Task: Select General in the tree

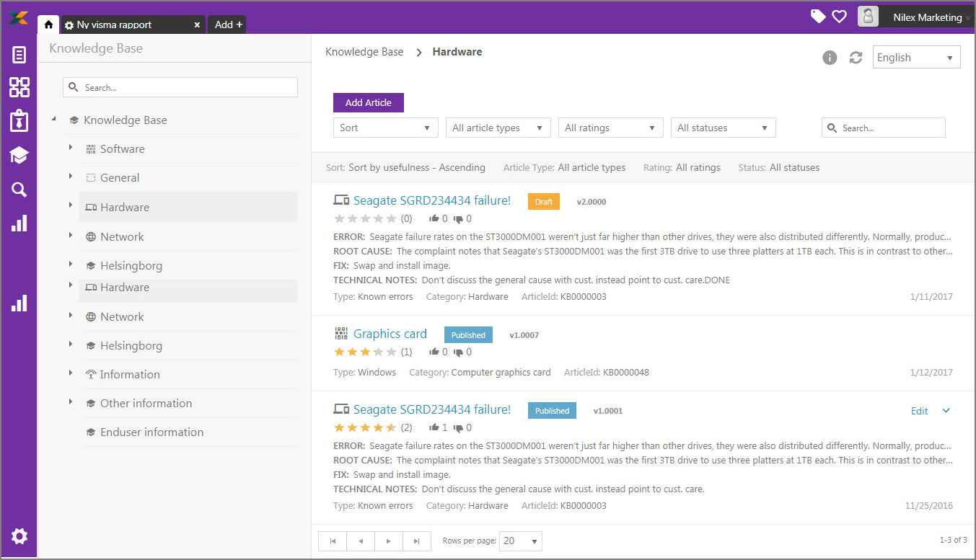Action: (x=120, y=178)
